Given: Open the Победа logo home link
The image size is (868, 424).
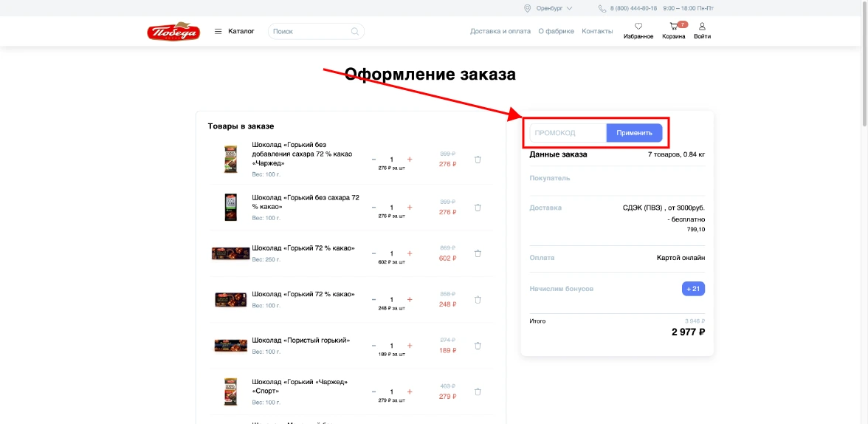Looking at the screenshot, I should click(173, 31).
